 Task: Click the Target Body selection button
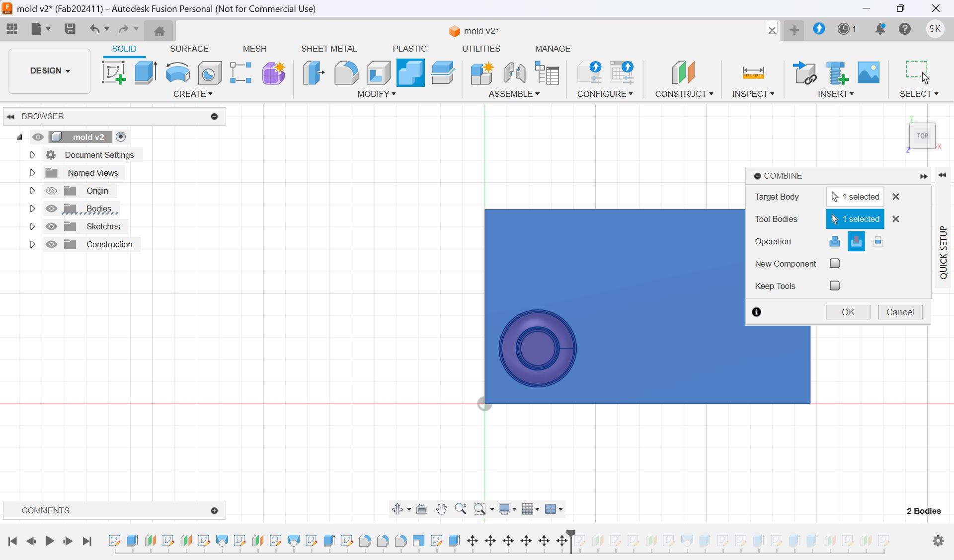pyautogui.click(x=855, y=197)
